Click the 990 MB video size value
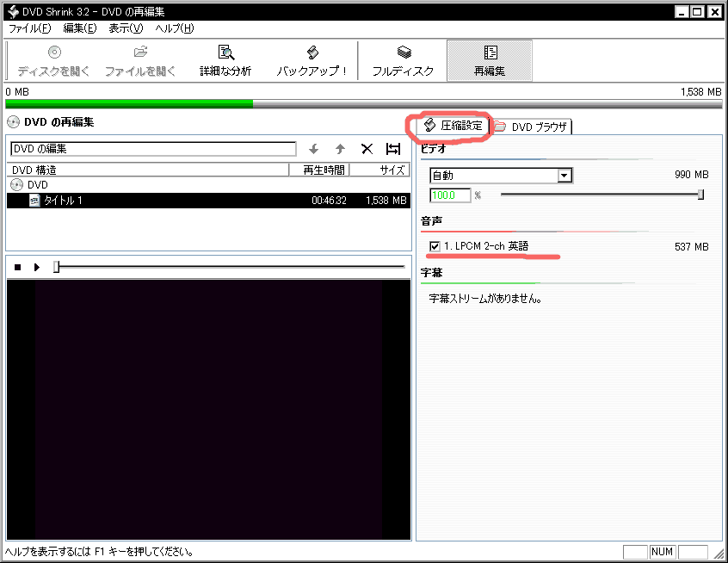The height and width of the screenshot is (563, 728). pyautogui.click(x=692, y=175)
